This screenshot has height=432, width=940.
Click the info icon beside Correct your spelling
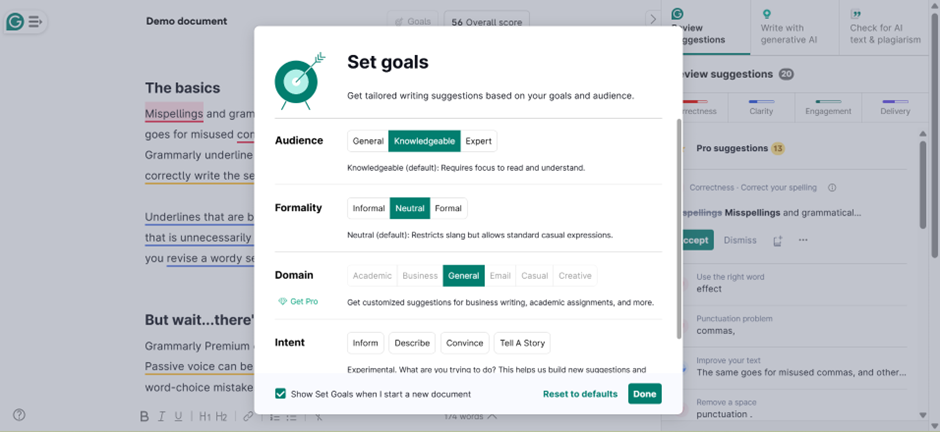(832, 187)
